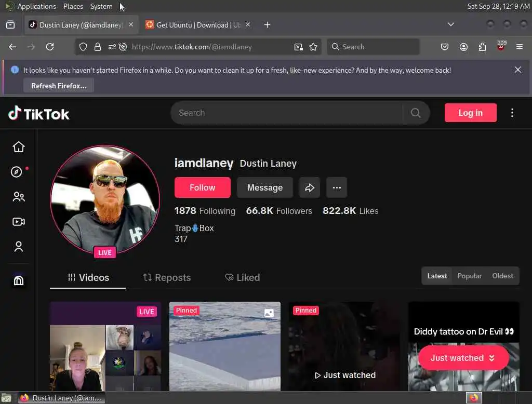Viewport: 532px width, 404px height.
Task: Open a new browser tab with plus
Action: (267, 25)
